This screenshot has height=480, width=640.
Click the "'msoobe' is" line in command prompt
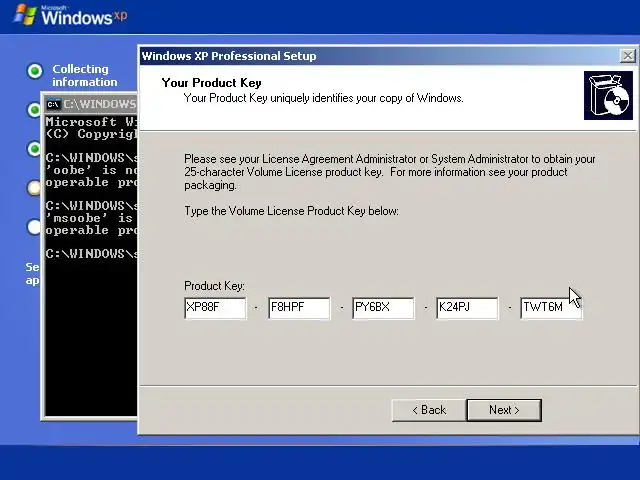pos(91,218)
